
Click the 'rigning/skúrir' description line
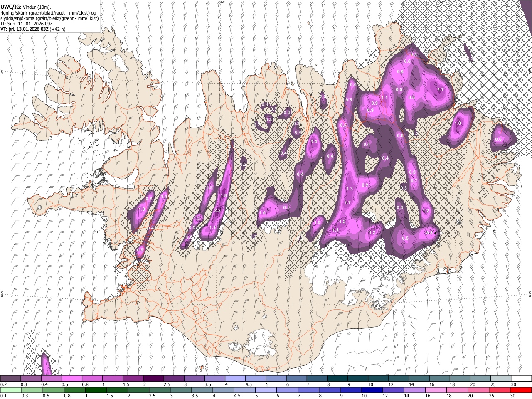[48, 13]
